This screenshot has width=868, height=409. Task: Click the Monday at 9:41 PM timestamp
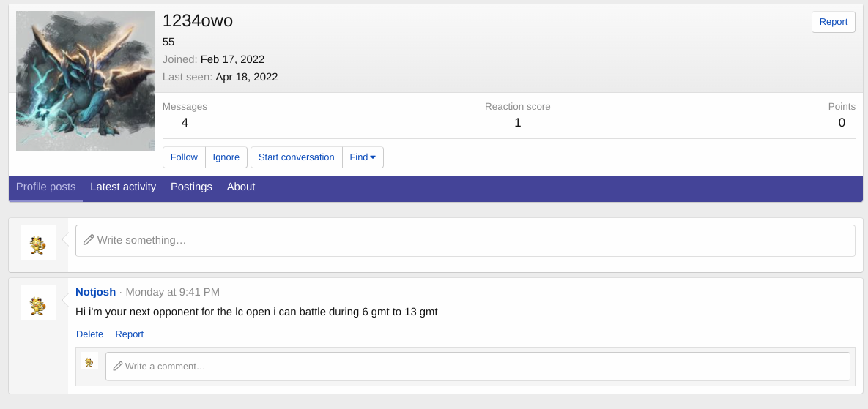[172, 292]
